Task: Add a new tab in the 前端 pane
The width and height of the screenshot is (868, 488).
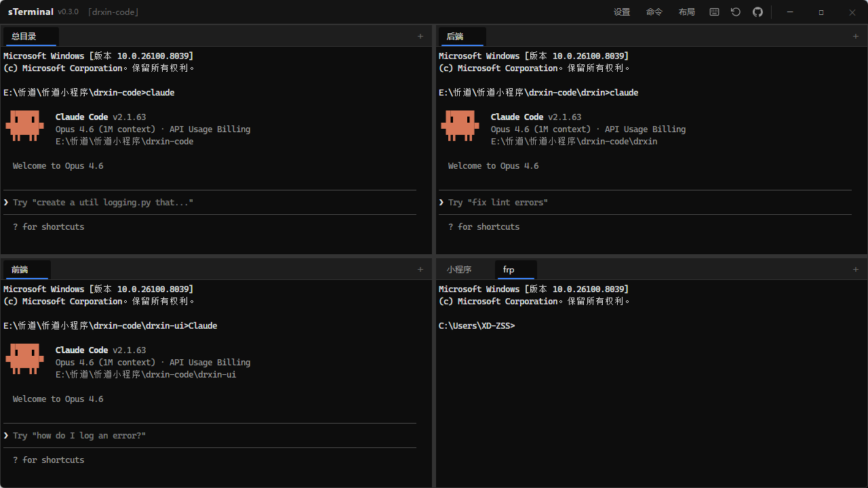Action: coord(420,270)
